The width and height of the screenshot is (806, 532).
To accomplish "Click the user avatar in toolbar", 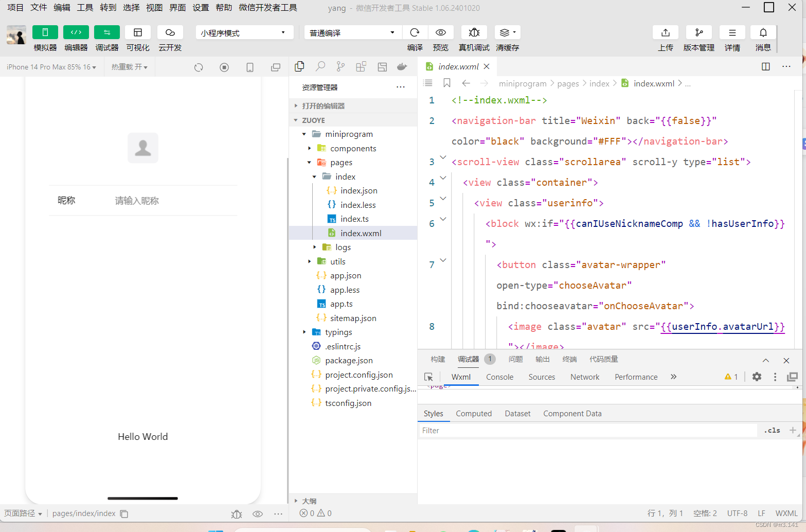I will [x=16, y=35].
